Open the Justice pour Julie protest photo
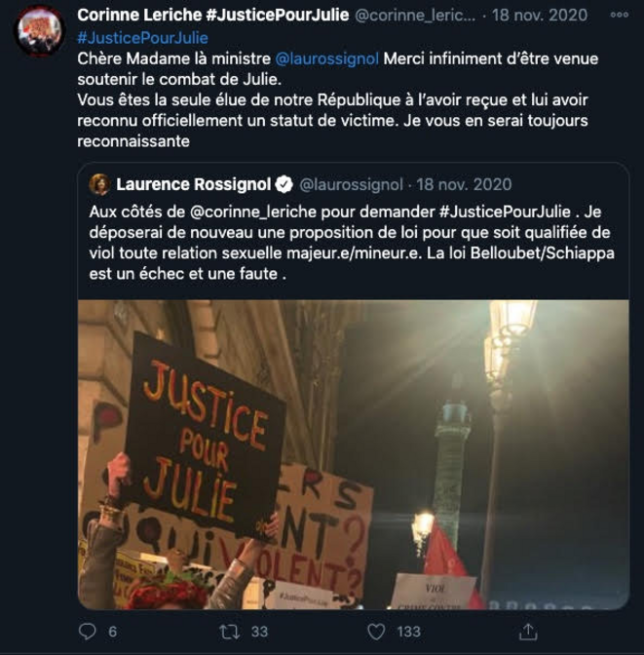This screenshot has height=655, width=644. click(354, 454)
